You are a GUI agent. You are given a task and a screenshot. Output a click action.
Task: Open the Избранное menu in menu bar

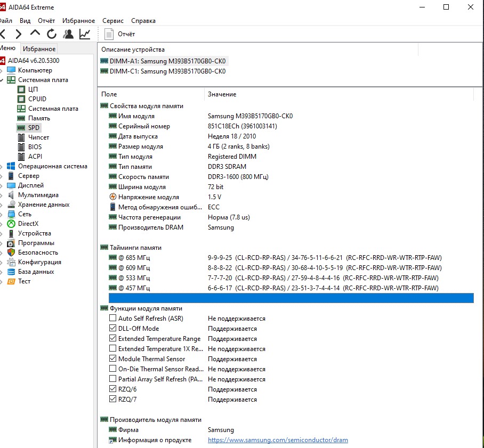pyautogui.click(x=79, y=21)
